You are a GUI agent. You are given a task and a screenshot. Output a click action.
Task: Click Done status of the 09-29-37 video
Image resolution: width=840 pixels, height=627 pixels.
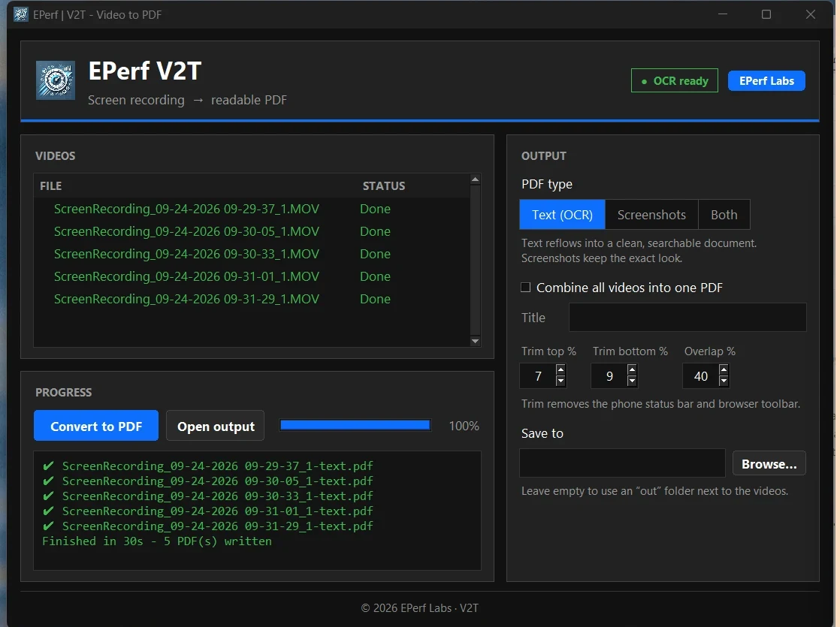tap(375, 209)
